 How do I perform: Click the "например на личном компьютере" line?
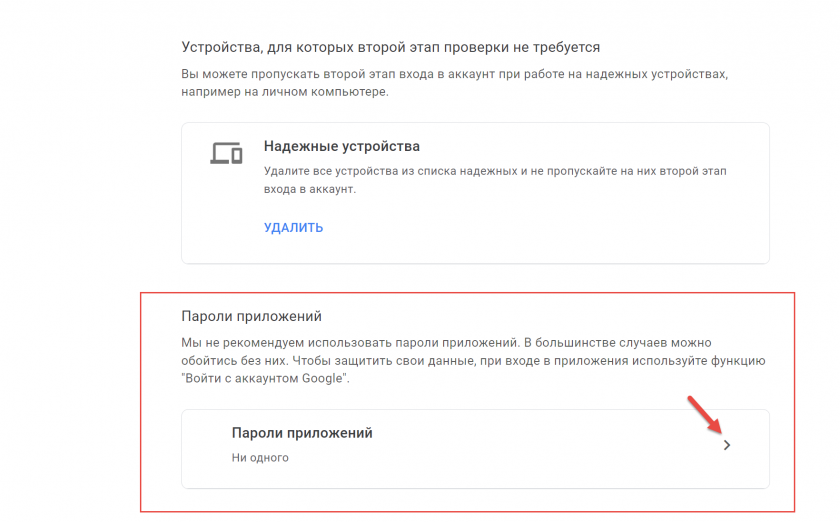coord(284,91)
